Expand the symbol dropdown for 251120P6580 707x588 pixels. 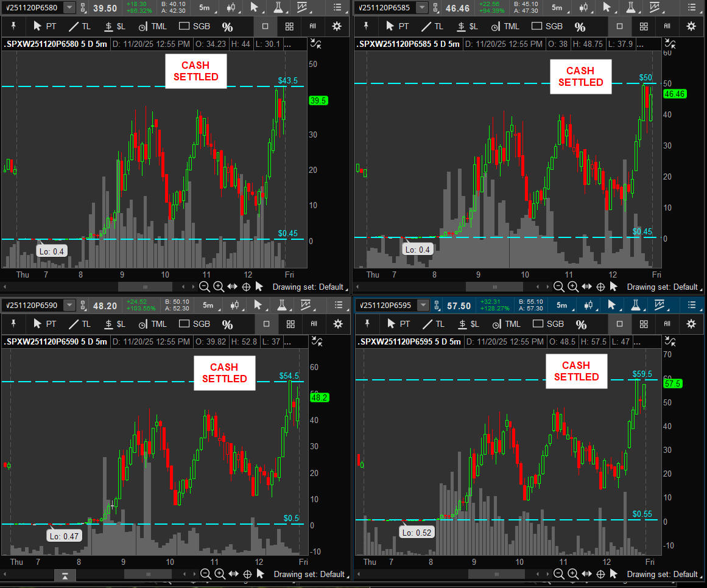70,7
